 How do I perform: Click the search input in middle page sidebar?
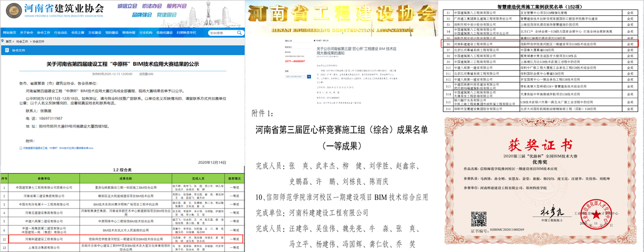pyautogui.click(x=296, y=77)
